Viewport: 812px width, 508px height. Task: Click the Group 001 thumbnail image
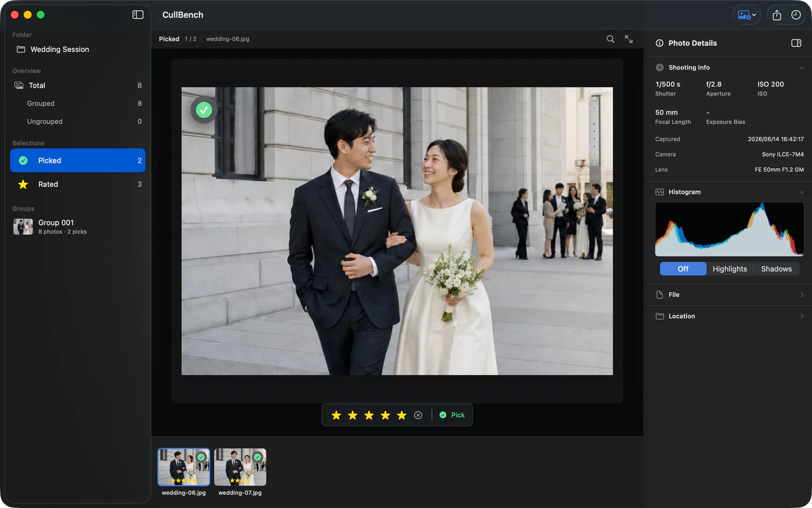23,226
